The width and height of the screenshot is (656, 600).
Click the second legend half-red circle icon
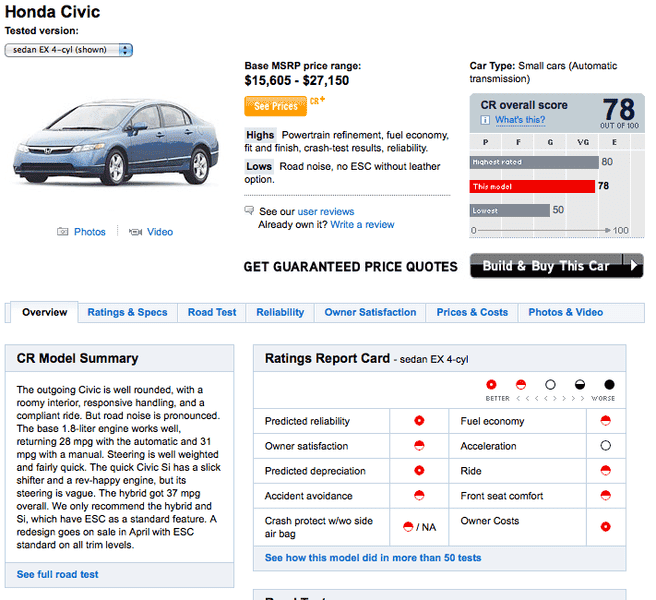[x=521, y=385]
